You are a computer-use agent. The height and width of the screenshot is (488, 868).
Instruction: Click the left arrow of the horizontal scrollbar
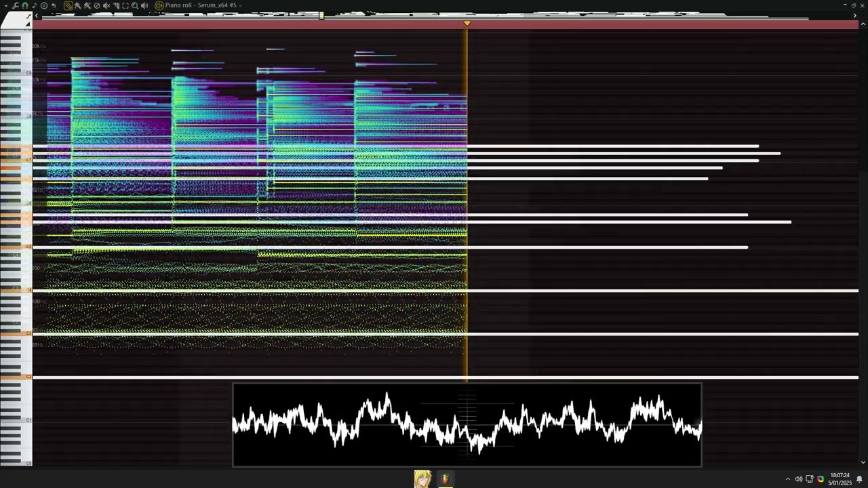[37, 16]
